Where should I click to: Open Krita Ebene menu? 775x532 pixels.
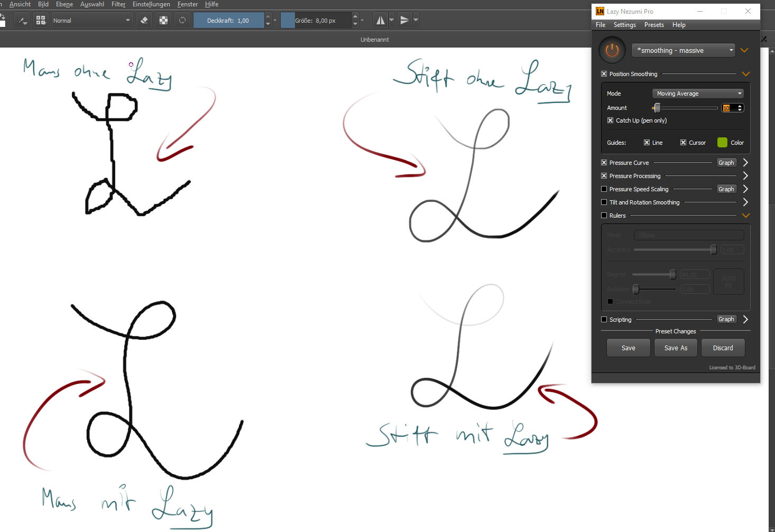(x=64, y=4)
